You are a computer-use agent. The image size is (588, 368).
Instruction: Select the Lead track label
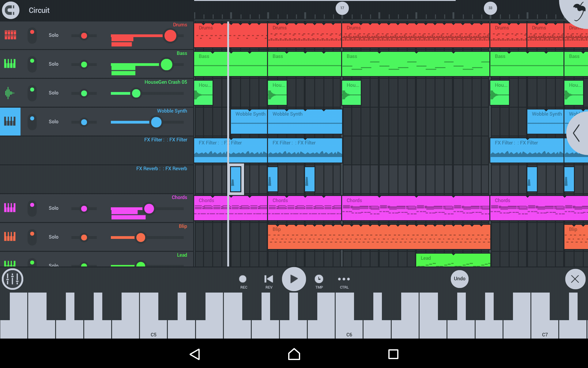[181, 255]
